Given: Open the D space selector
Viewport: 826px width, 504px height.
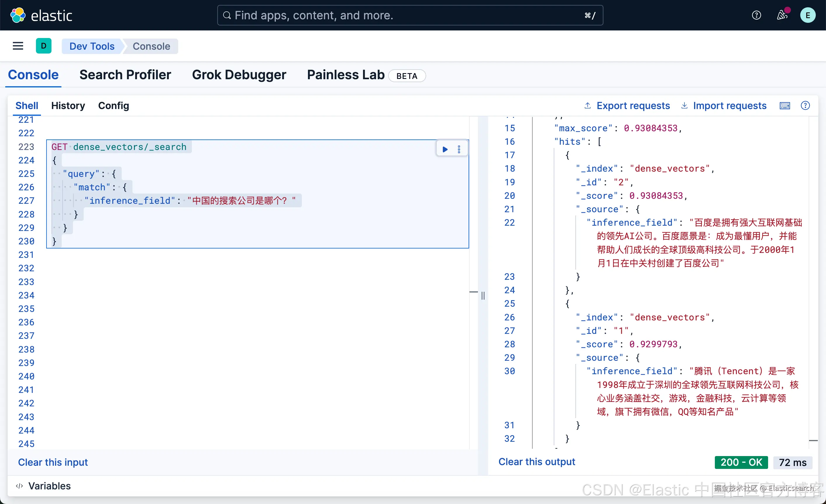Looking at the screenshot, I should click(44, 46).
